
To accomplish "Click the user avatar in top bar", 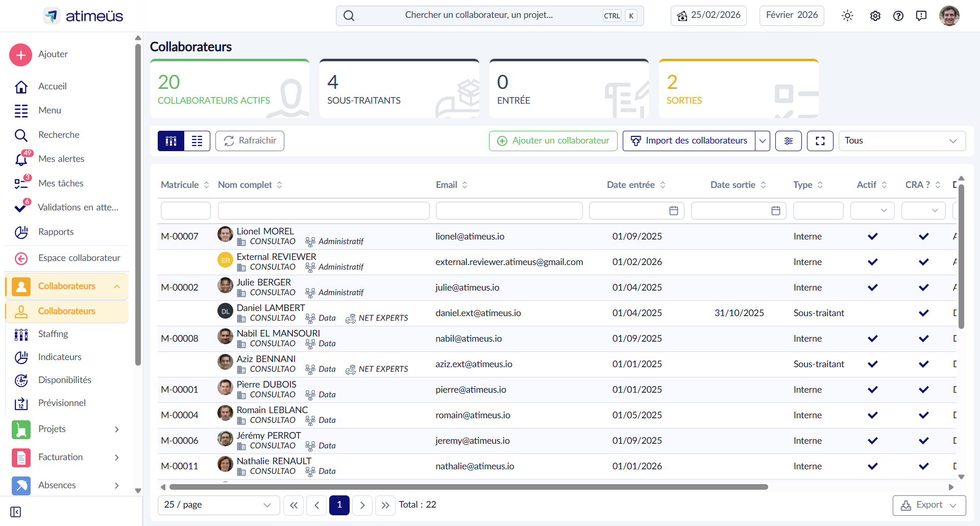I will pyautogui.click(x=949, y=16).
